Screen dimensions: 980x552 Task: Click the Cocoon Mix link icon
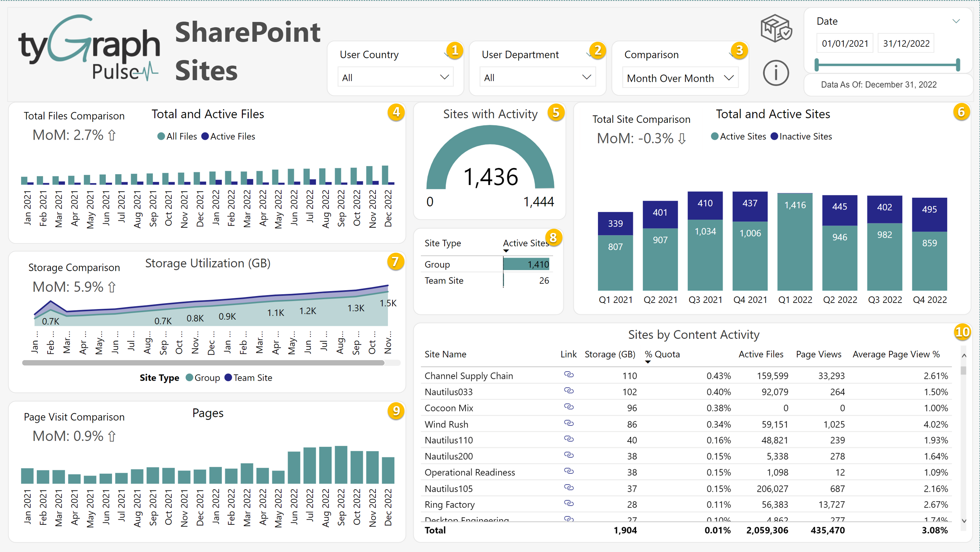(x=568, y=407)
